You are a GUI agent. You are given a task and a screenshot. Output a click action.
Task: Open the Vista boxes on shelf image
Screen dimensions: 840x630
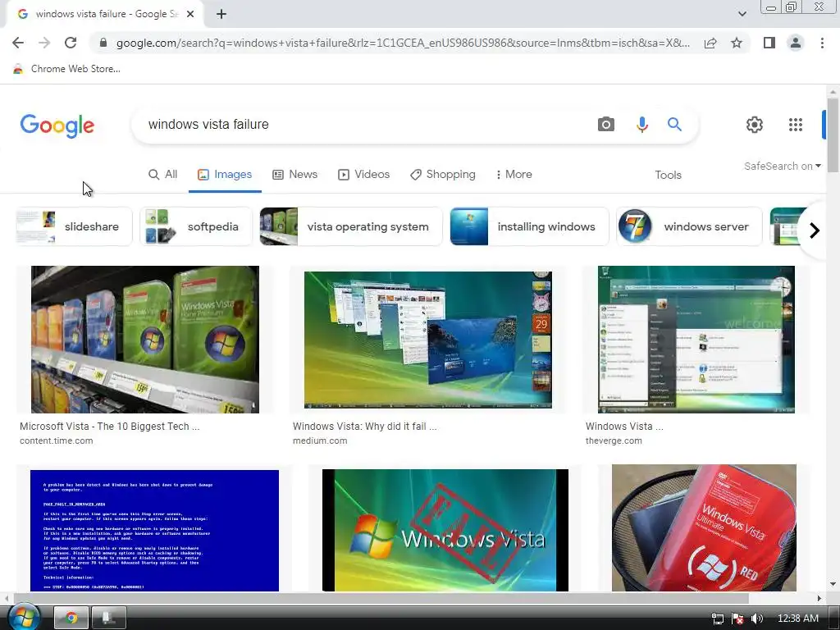(x=145, y=340)
